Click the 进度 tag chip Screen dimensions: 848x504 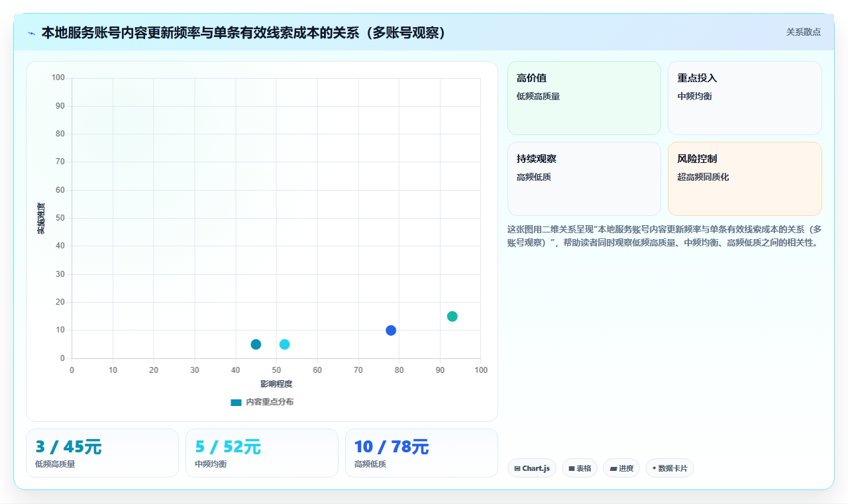click(621, 468)
